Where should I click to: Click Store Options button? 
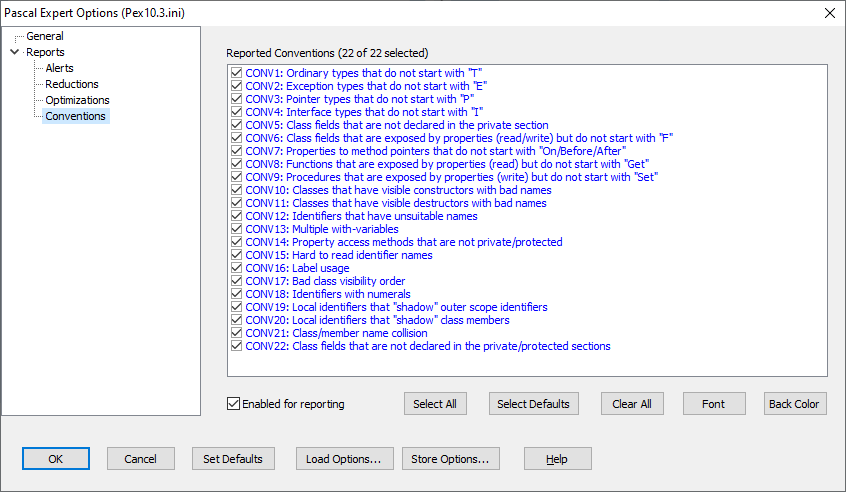pyautogui.click(x=450, y=459)
